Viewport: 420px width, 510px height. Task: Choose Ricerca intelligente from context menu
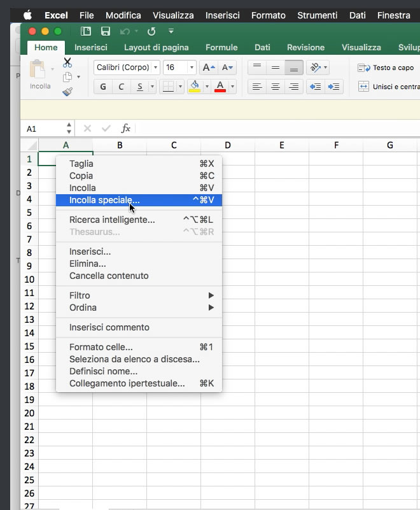click(139, 220)
